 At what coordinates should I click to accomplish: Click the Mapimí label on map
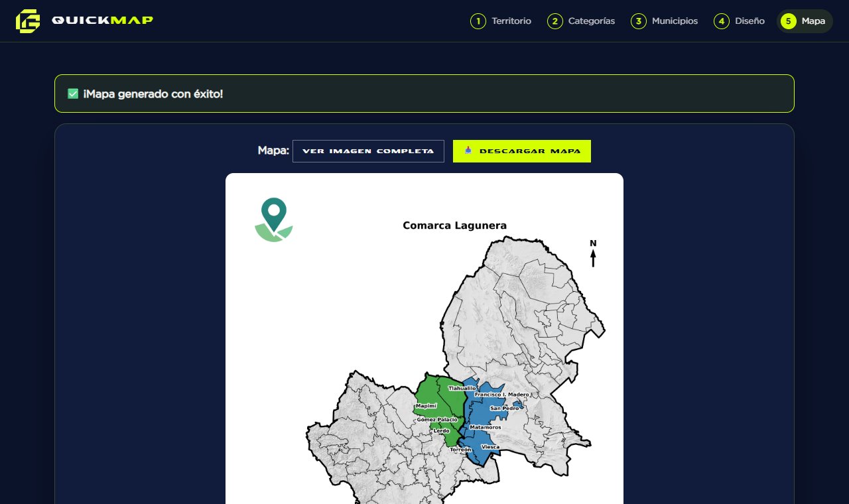[x=426, y=406]
